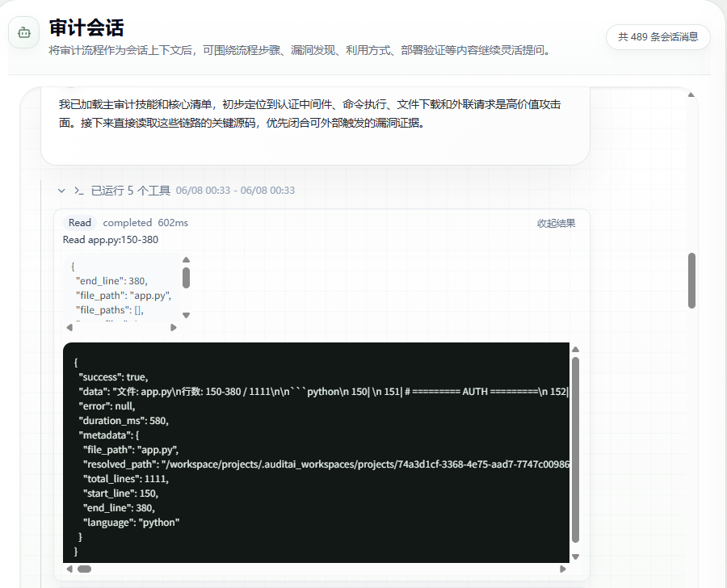
Task: Click down arrow of dark output panel
Action: point(575,557)
